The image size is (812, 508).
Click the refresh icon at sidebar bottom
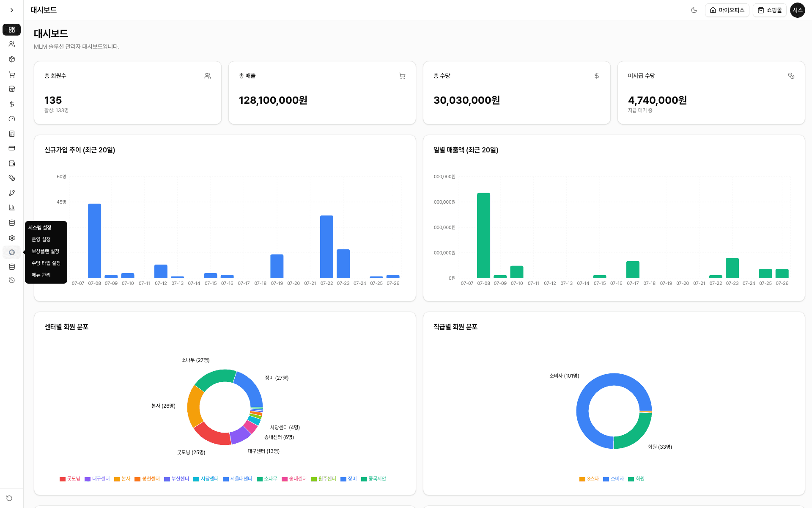point(9,498)
